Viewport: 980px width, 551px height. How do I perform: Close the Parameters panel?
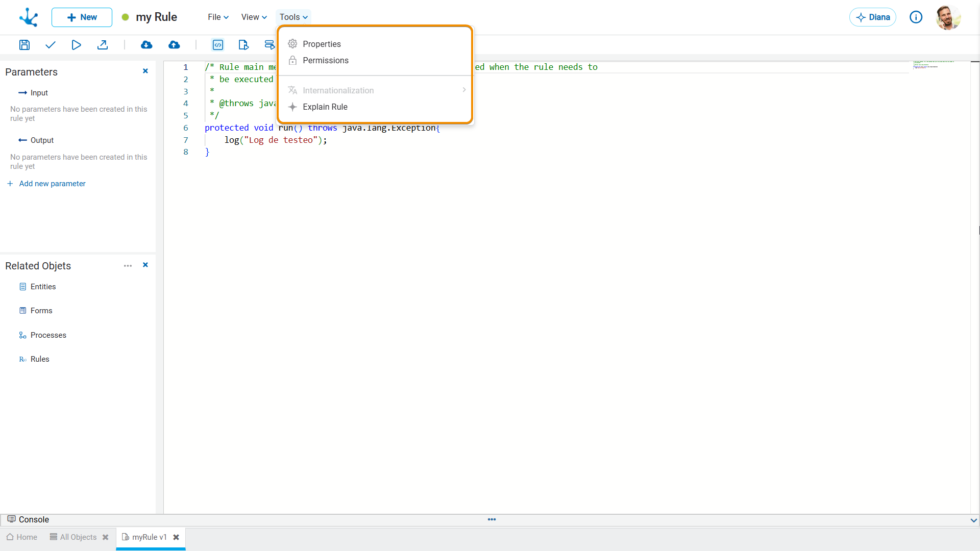click(x=145, y=71)
